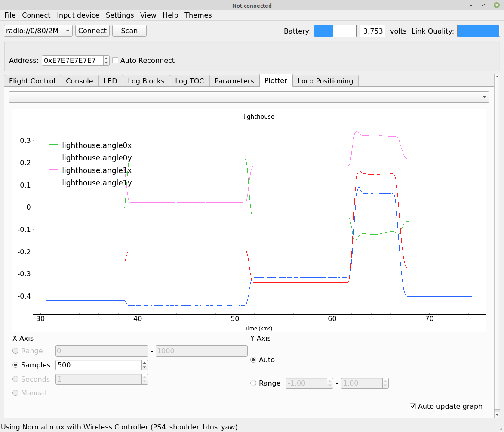Click the Scan button
Viewport: 504px width, 432px height.
coord(129,31)
